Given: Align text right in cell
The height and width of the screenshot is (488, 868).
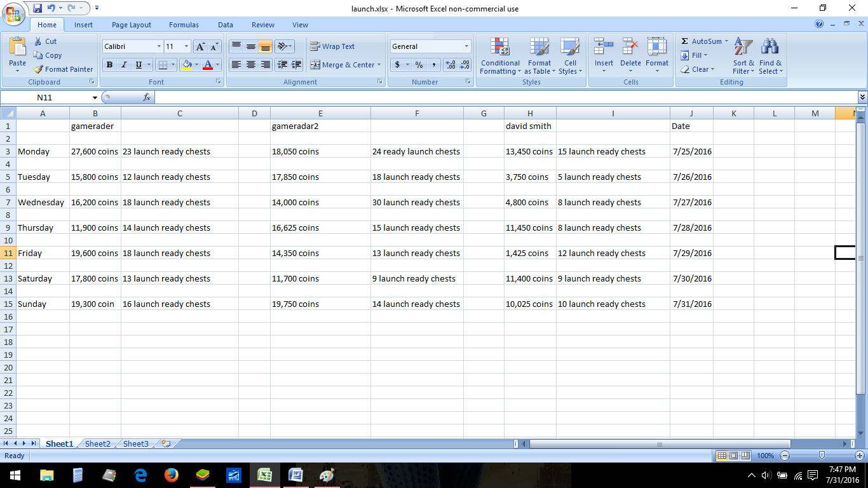Looking at the screenshot, I should coord(266,65).
